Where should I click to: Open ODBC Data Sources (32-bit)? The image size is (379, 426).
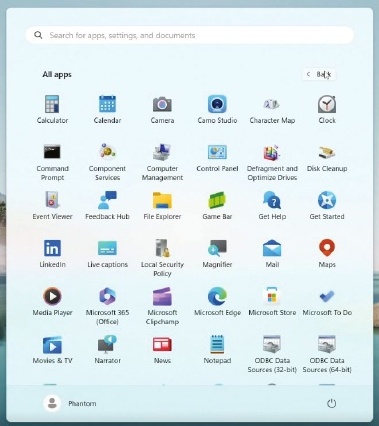(272, 354)
